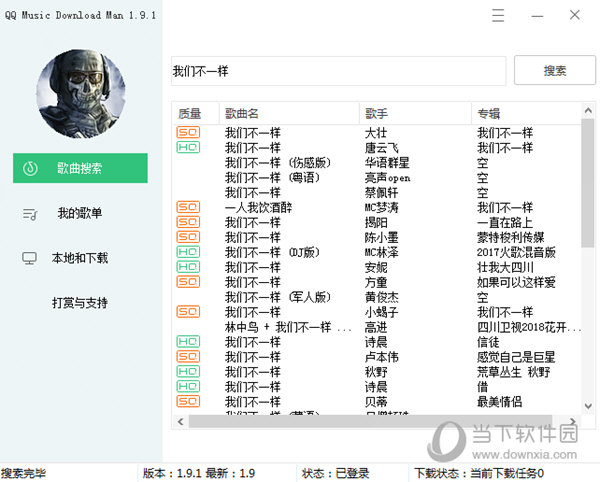Click artist 高声open
This screenshot has height=482, width=600.
[x=388, y=177]
